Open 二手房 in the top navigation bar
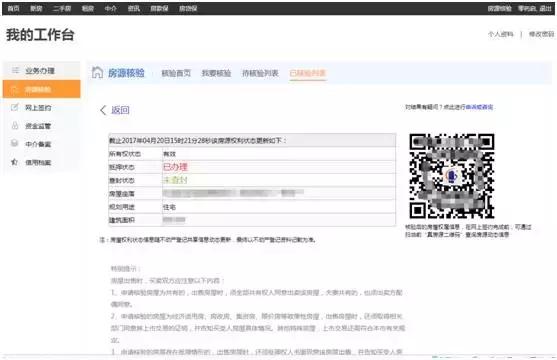 (x=62, y=9)
